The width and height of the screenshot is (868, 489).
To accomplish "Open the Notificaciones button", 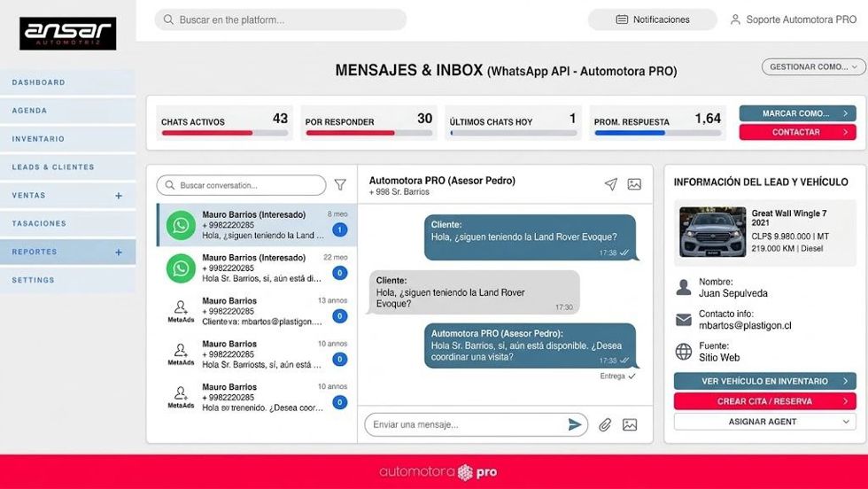I will point(652,19).
